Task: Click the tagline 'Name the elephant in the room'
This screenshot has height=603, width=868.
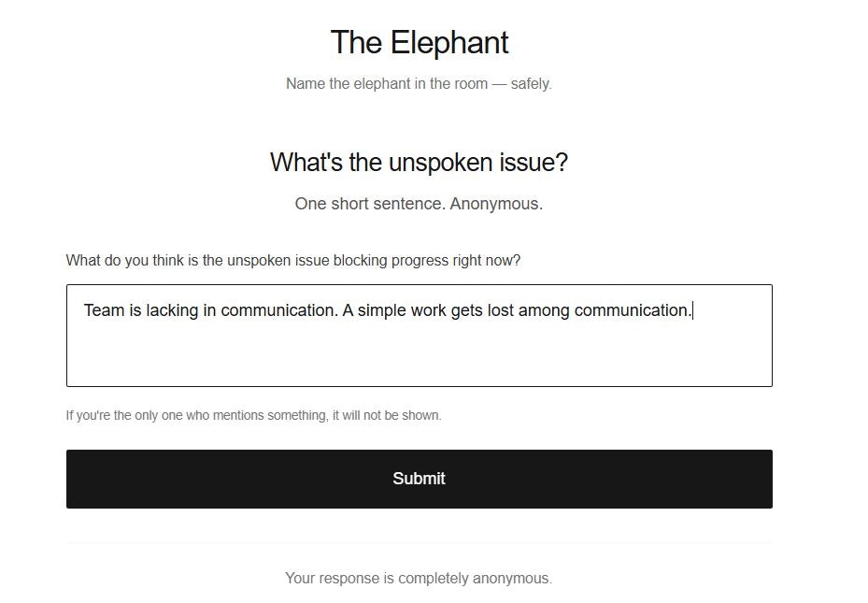Action: 419,83
